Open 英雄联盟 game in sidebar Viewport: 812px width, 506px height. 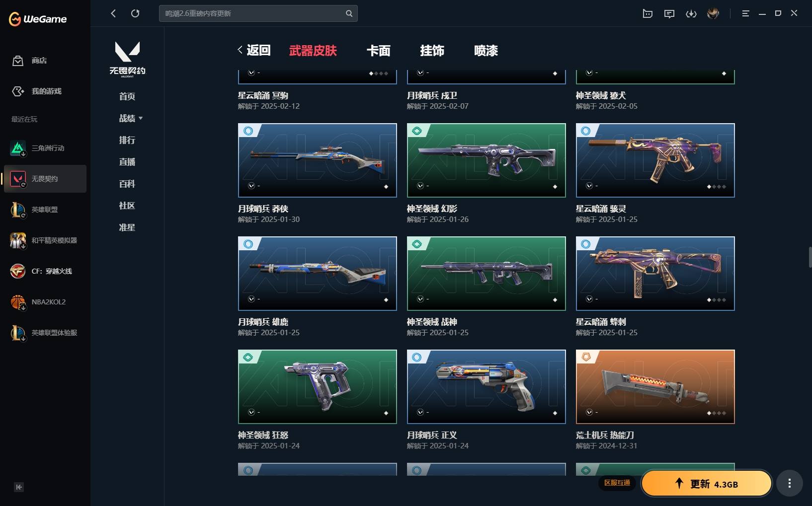[45, 210]
